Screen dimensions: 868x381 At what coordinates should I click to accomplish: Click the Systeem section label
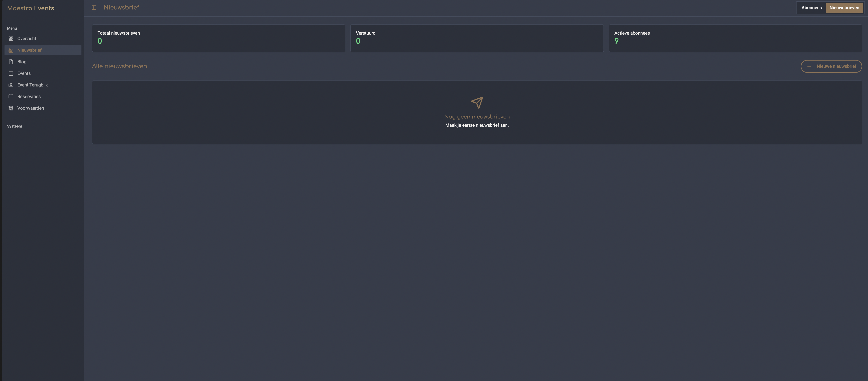(x=14, y=126)
